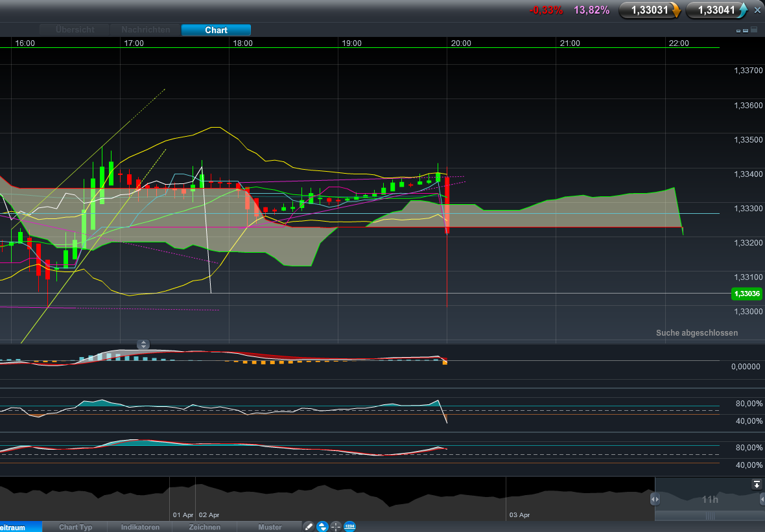Screen dimensions: 765x532
Task: Open the Zeitraum menu in the bottom toolbar
Action: click(19, 527)
